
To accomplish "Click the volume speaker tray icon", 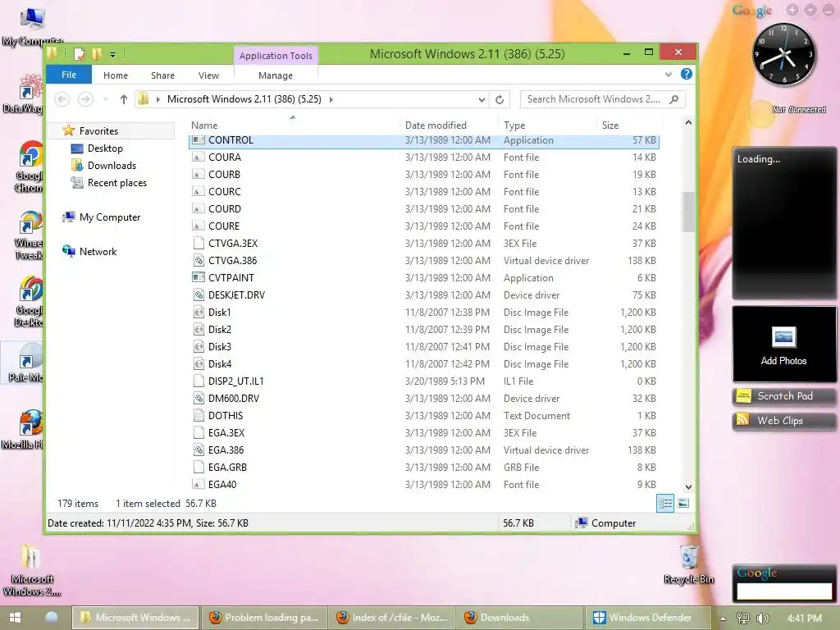I will pos(763,619).
